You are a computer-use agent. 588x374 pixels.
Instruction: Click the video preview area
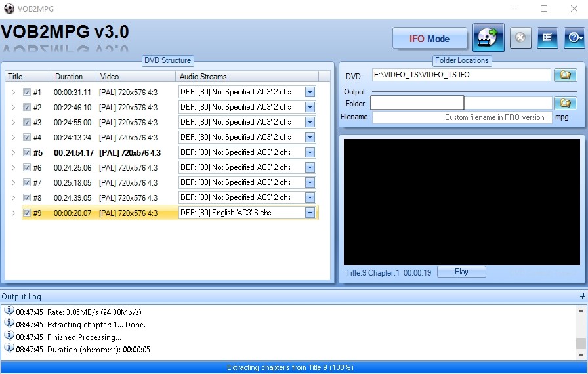461,202
